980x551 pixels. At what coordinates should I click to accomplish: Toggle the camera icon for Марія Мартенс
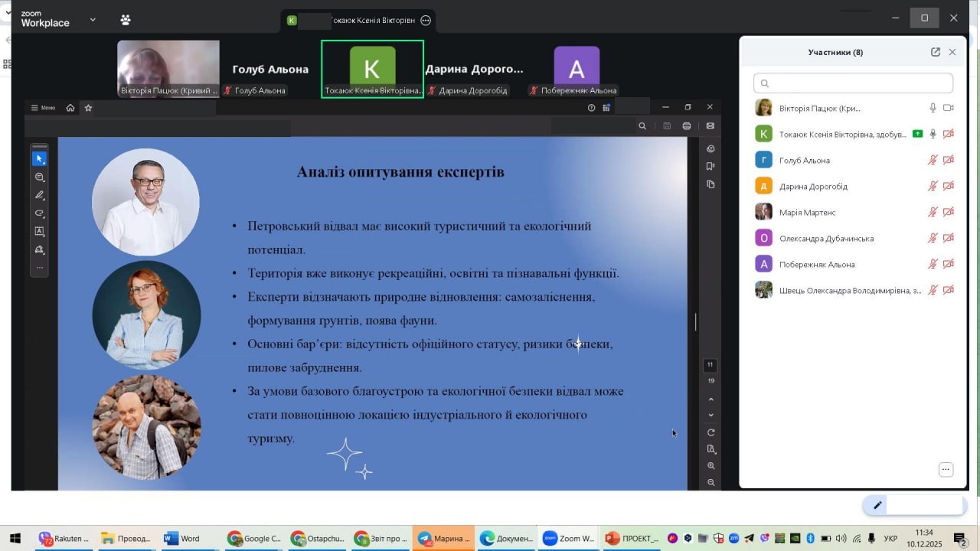pyautogui.click(x=949, y=213)
